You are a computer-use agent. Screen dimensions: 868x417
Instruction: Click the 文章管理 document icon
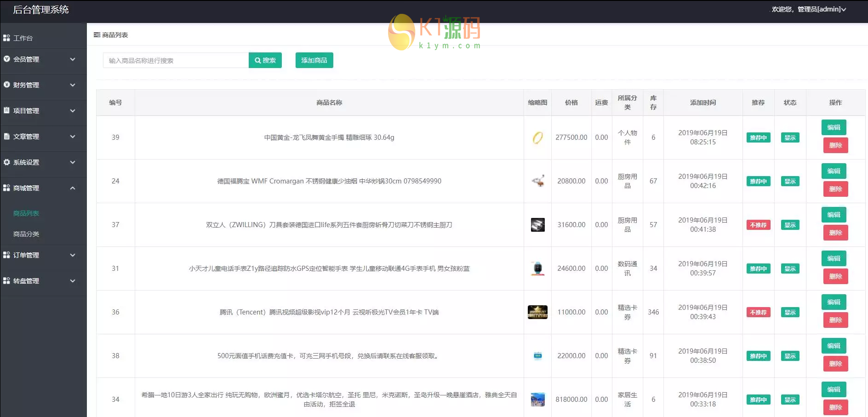pyautogui.click(x=6, y=137)
